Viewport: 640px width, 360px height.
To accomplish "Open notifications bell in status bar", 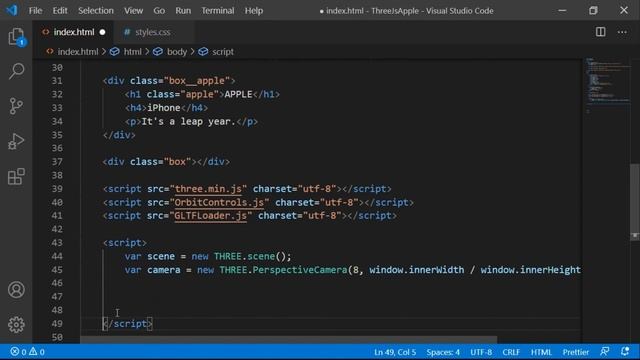I will tap(625, 351).
